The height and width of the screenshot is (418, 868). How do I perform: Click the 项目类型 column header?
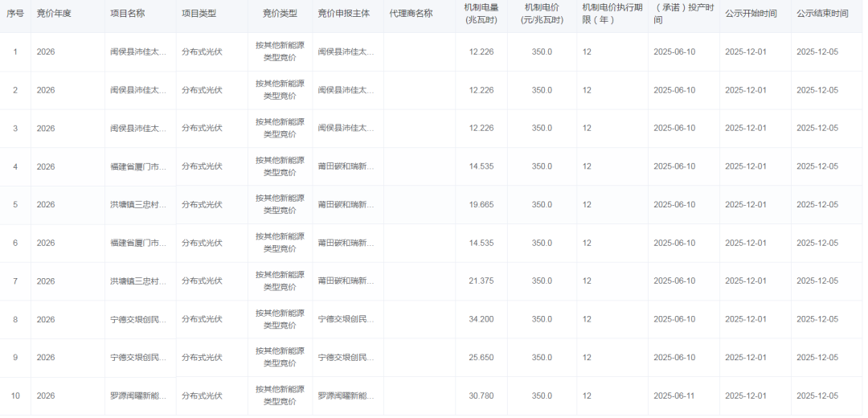point(199,14)
